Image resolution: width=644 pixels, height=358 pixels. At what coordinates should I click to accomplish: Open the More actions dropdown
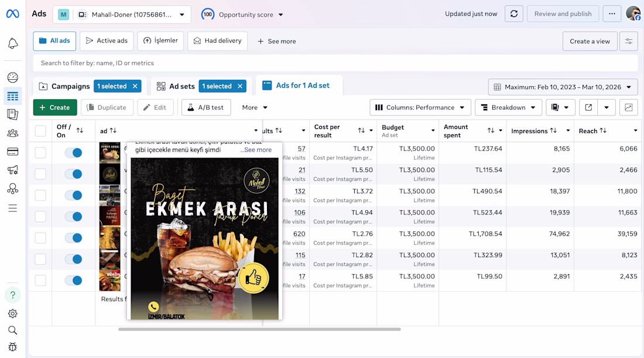[255, 108]
